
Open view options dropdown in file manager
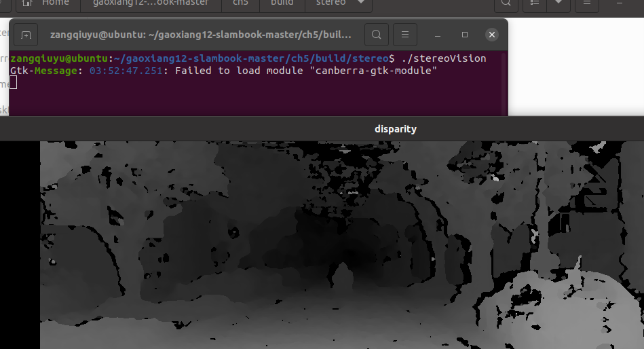558,4
